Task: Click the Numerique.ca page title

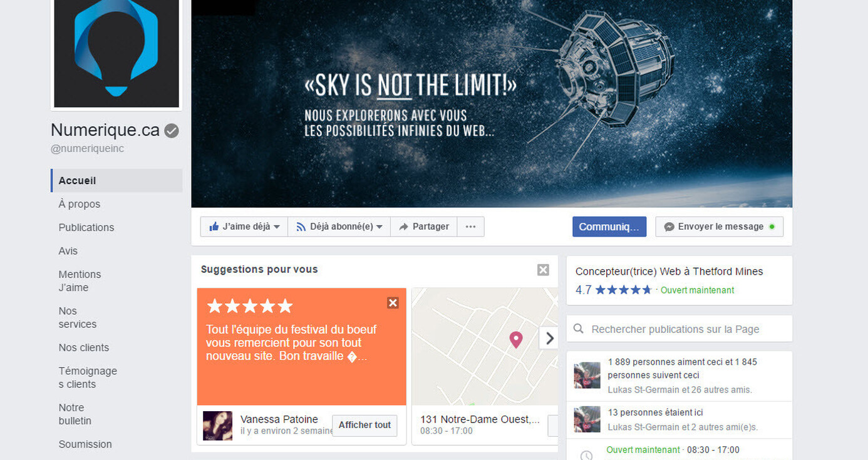Action: [105, 130]
